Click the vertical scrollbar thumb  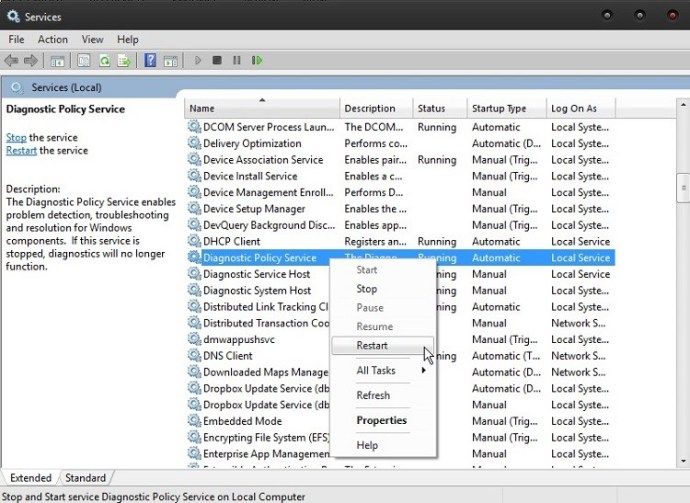click(683, 188)
